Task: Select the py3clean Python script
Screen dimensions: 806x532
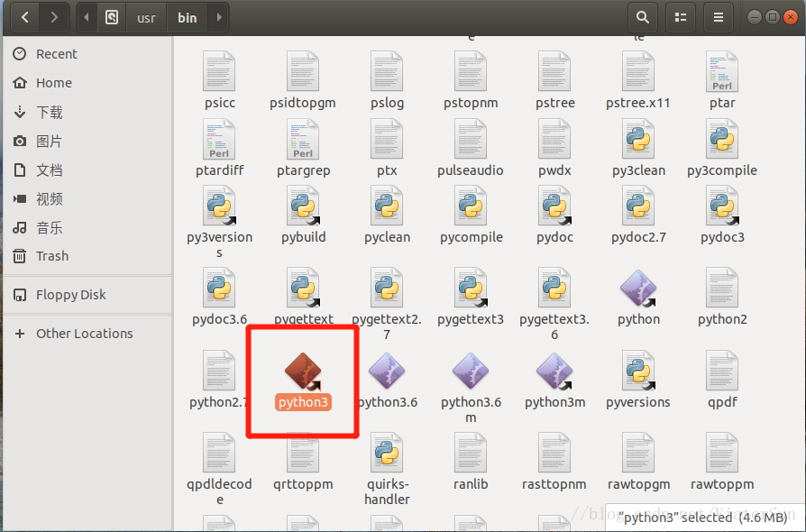Action: [638, 149]
